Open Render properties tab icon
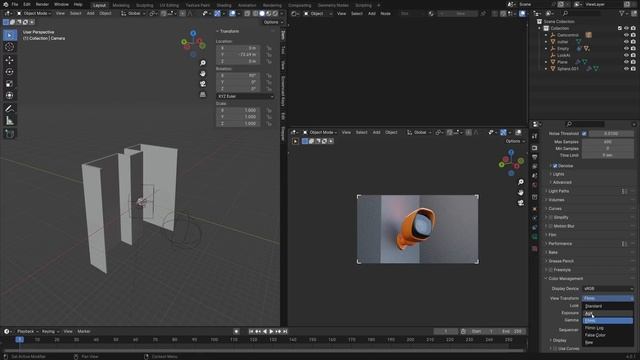The width and height of the screenshot is (640, 360). 535,148
